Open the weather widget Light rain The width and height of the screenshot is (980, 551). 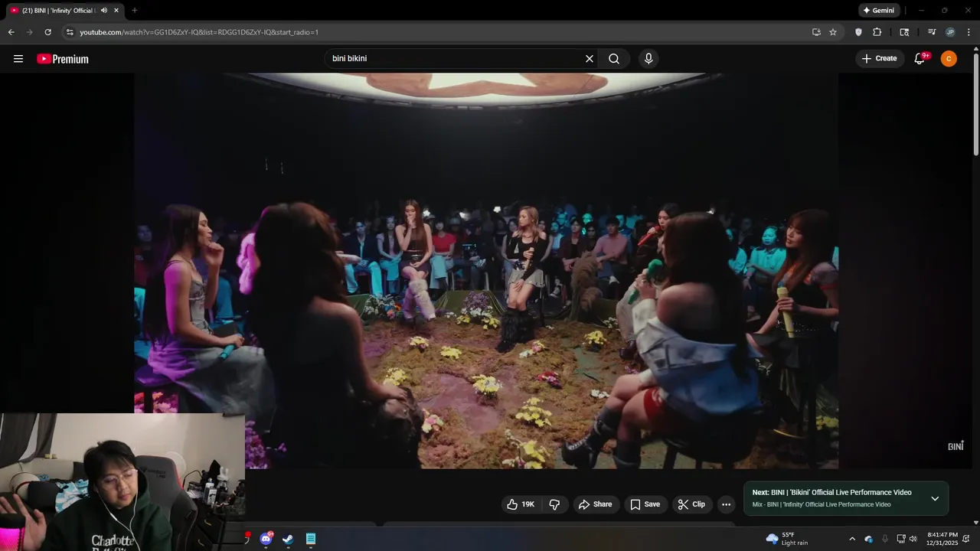click(x=787, y=539)
